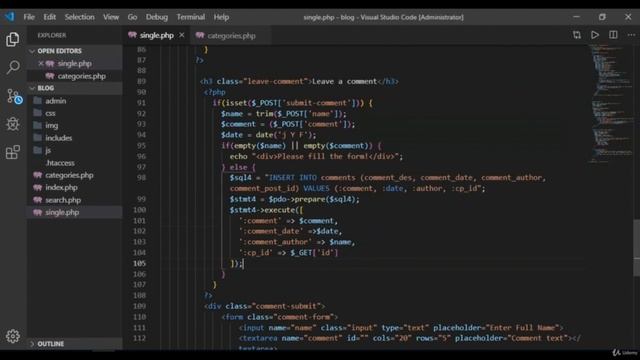Screen dimensions: 640x360
Task: Select categories.php under Open Editors
Action: point(82,76)
